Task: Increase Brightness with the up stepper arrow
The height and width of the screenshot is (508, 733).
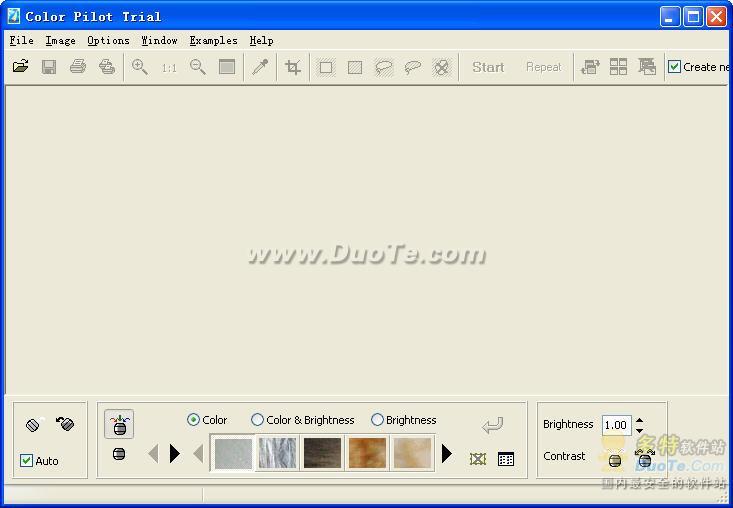Action: 640,420
